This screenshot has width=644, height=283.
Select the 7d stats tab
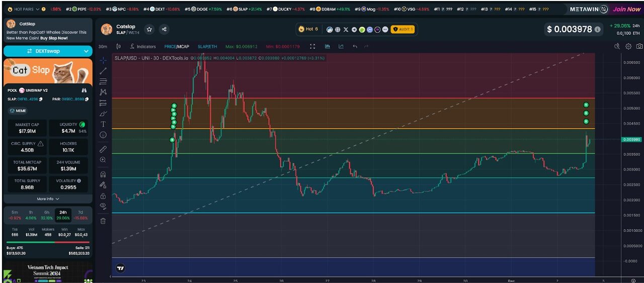click(80, 216)
